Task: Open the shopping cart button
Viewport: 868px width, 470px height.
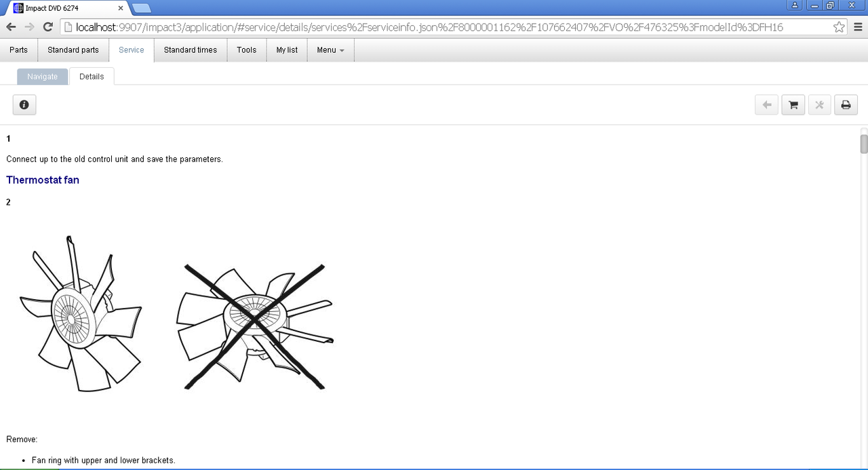Action: tap(793, 105)
